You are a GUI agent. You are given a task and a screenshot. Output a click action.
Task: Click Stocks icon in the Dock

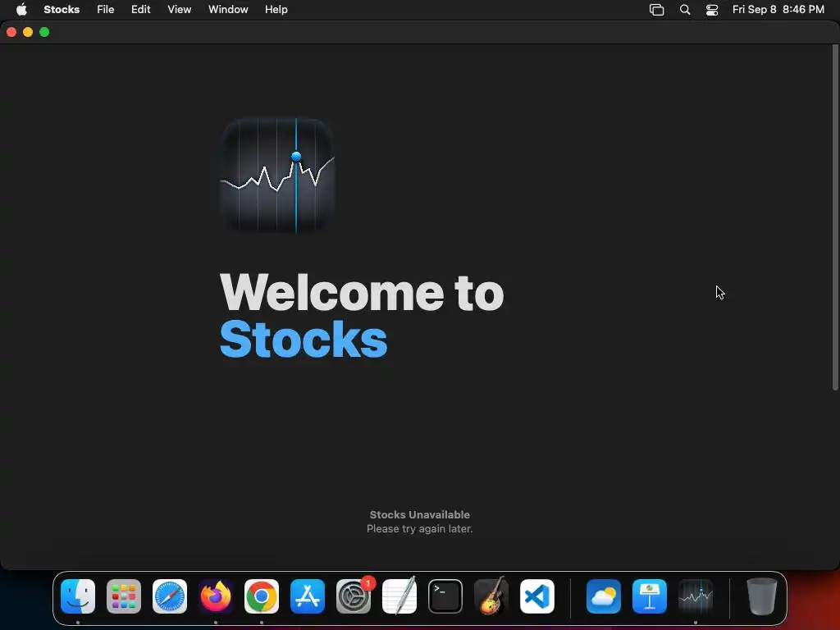[696, 596]
